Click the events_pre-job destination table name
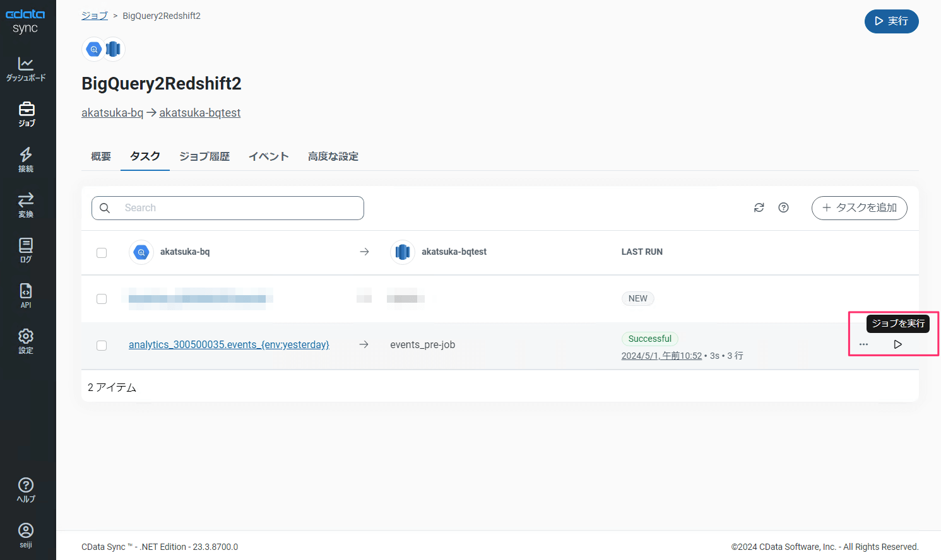941x560 pixels. coord(423,345)
